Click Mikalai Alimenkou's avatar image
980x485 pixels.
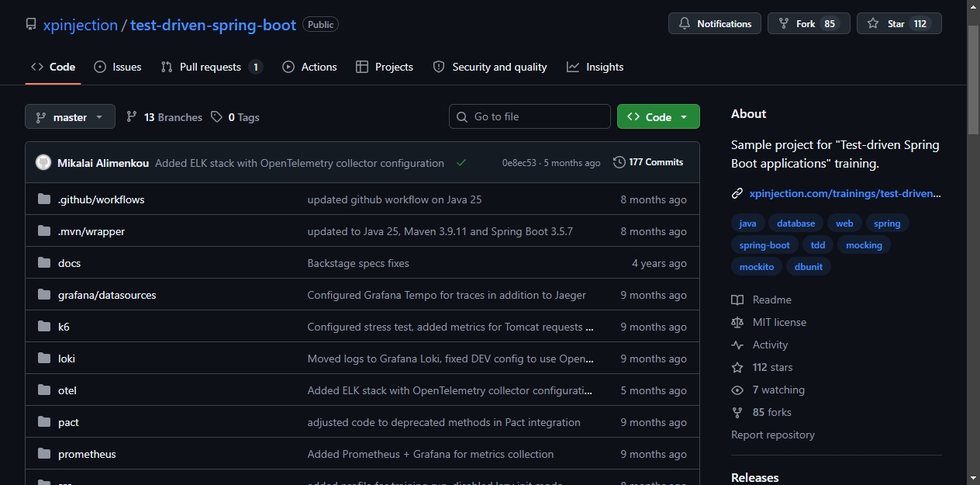pos(43,163)
